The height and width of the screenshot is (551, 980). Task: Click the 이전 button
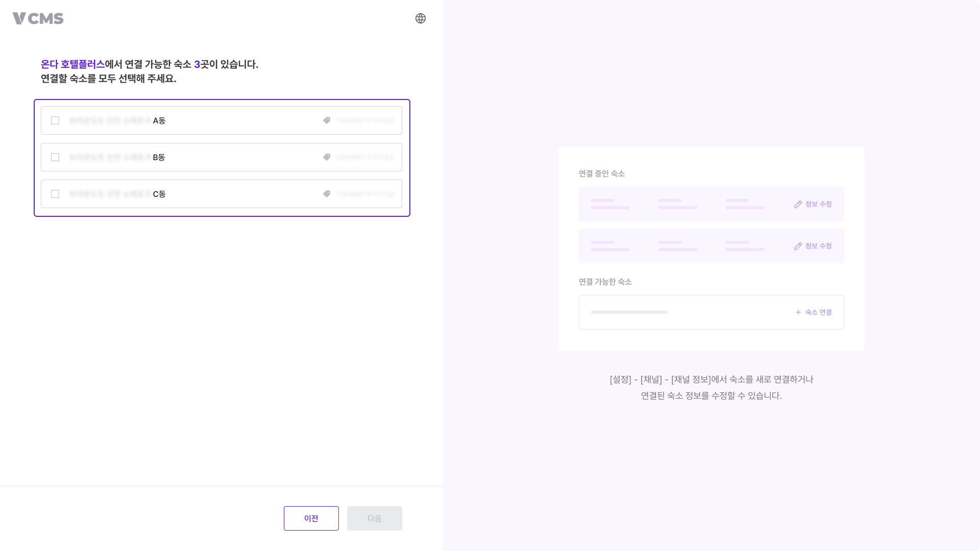[311, 518]
